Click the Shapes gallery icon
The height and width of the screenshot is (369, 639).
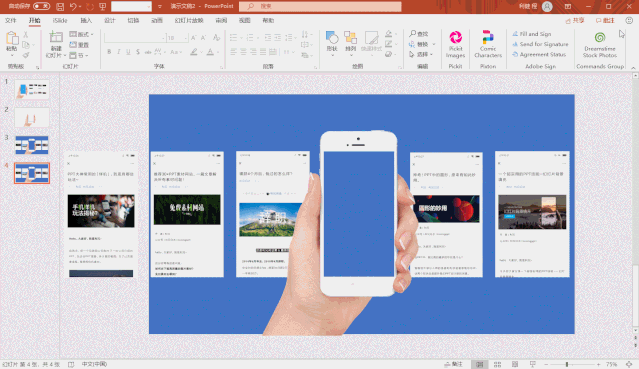pyautogui.click(x=332, y=38)
